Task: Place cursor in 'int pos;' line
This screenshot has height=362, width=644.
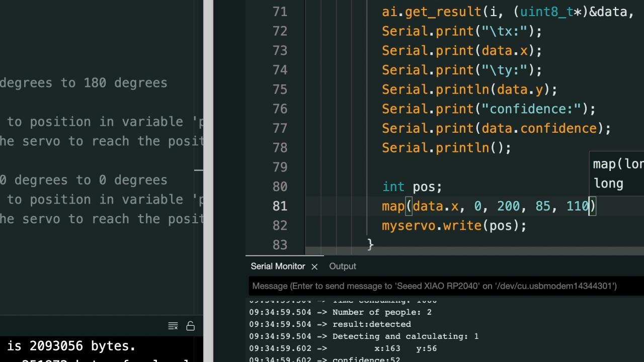Action: coord(412,187)
